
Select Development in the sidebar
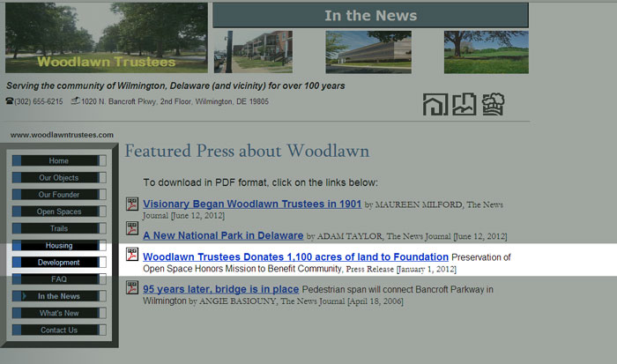click(x=59, y=263)
